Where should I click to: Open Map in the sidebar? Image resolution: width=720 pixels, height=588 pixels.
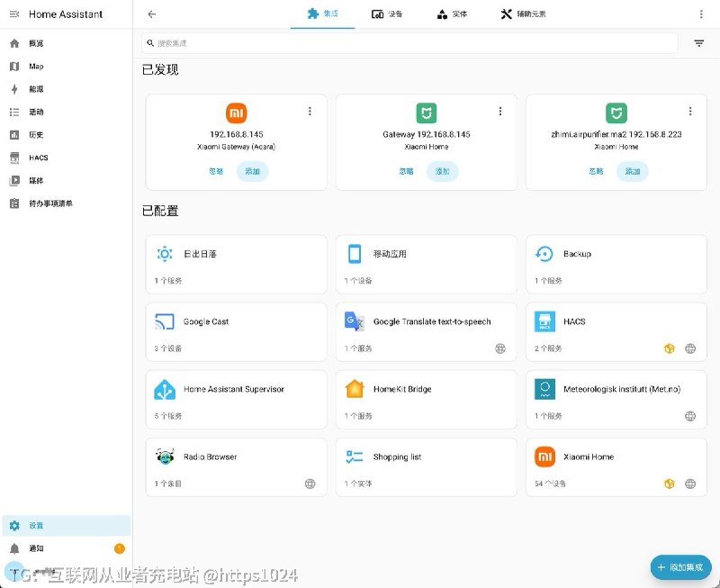(x=66, y=66)
